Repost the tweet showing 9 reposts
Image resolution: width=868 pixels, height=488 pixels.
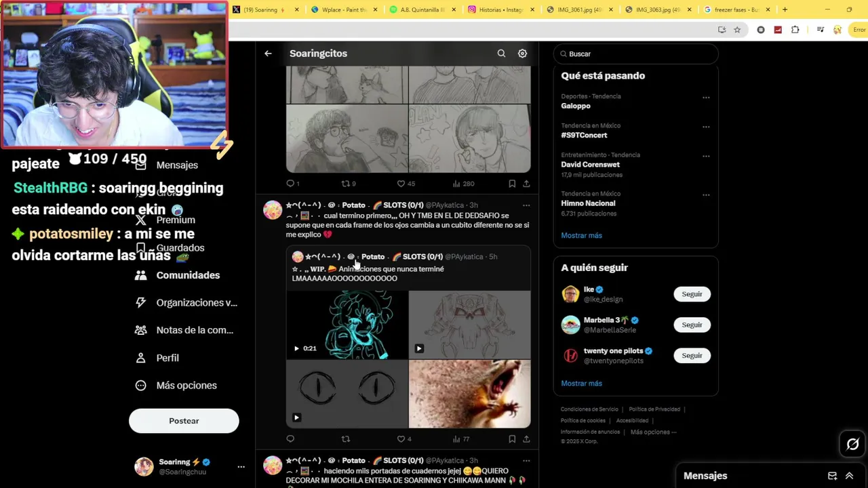tap(349, 184)
